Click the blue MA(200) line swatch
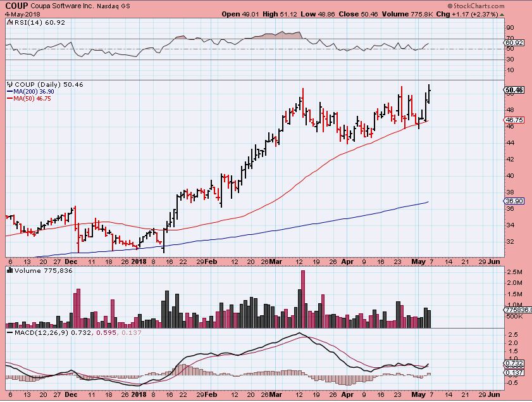This screenshot has width=532, height=402. click(10, 92)
